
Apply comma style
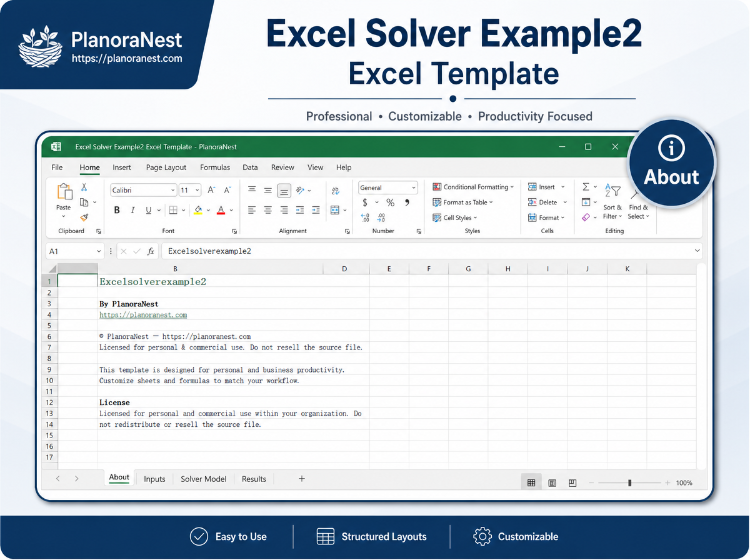(x=407, y=202)
